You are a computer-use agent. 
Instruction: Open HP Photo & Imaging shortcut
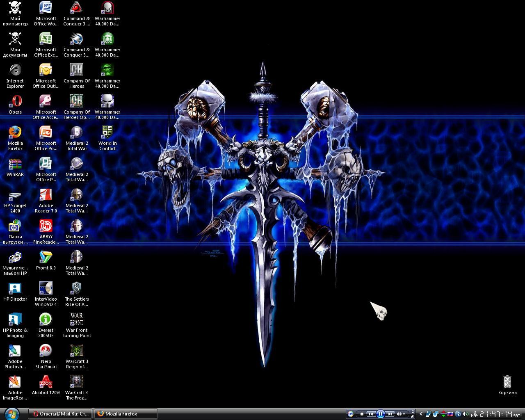coord(15,325)
